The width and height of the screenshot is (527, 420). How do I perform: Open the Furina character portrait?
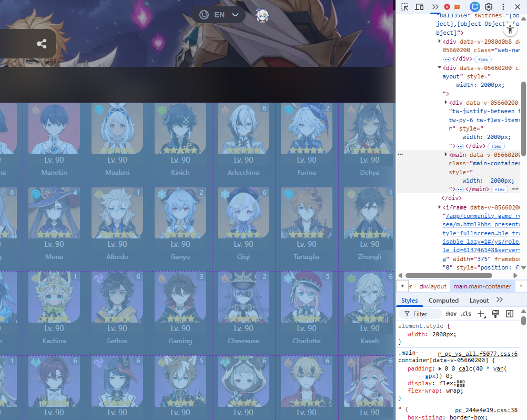307,128
